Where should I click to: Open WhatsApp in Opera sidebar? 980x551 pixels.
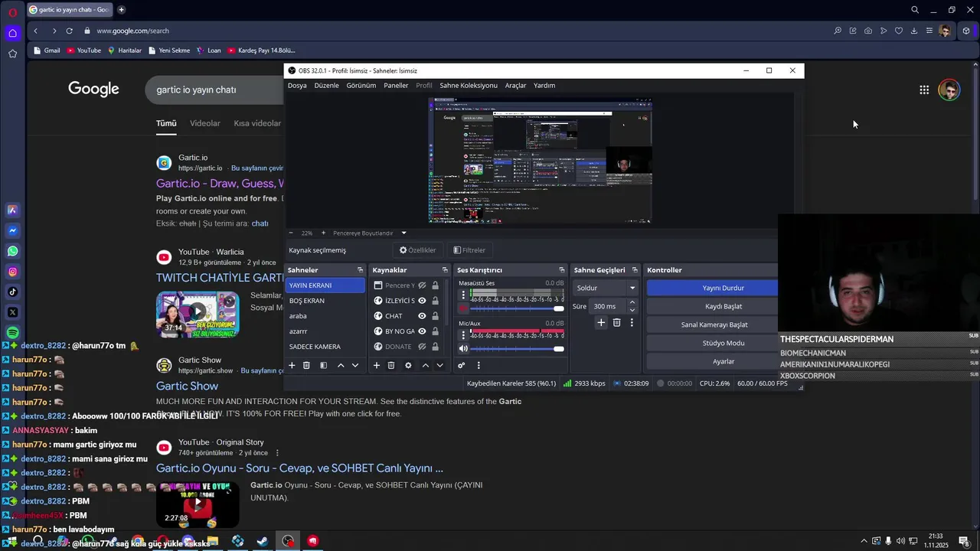coord(12,251)
